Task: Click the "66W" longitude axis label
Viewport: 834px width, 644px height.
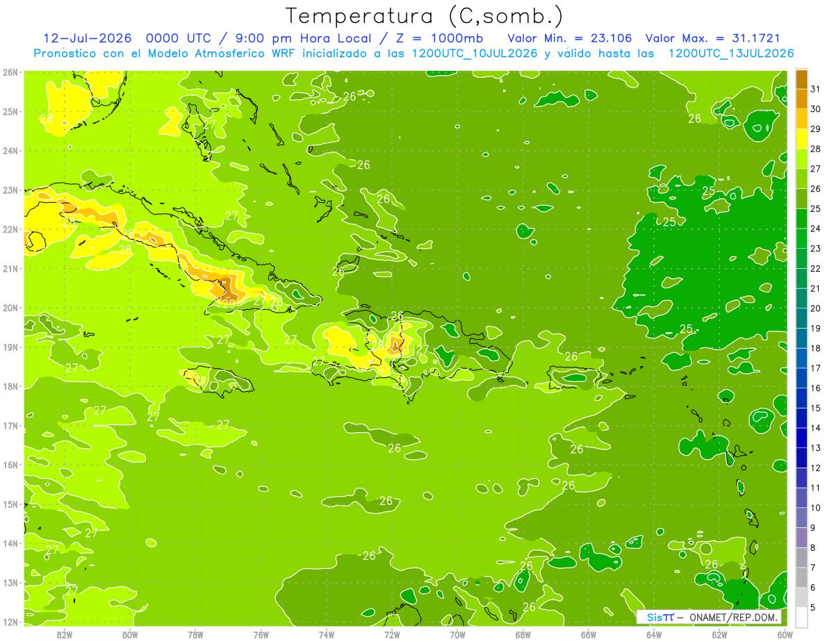Action: pyautogui.click(x=589, y=634)
